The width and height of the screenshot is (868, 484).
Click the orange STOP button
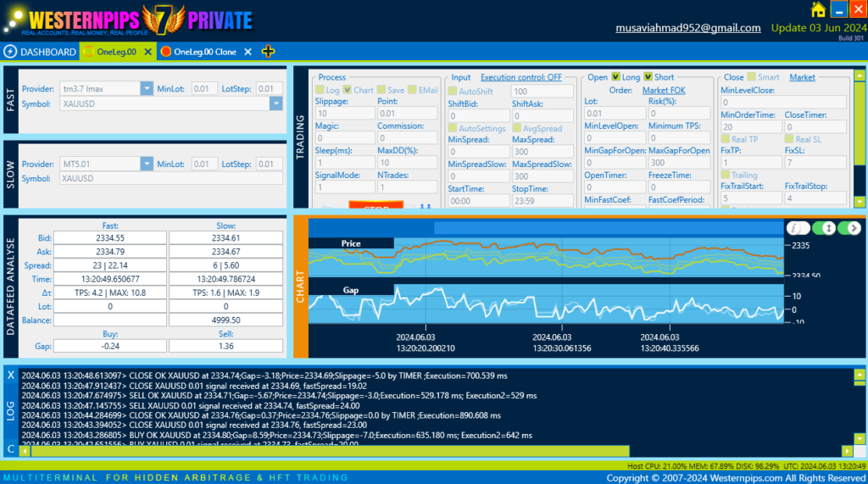coord(376,205)
